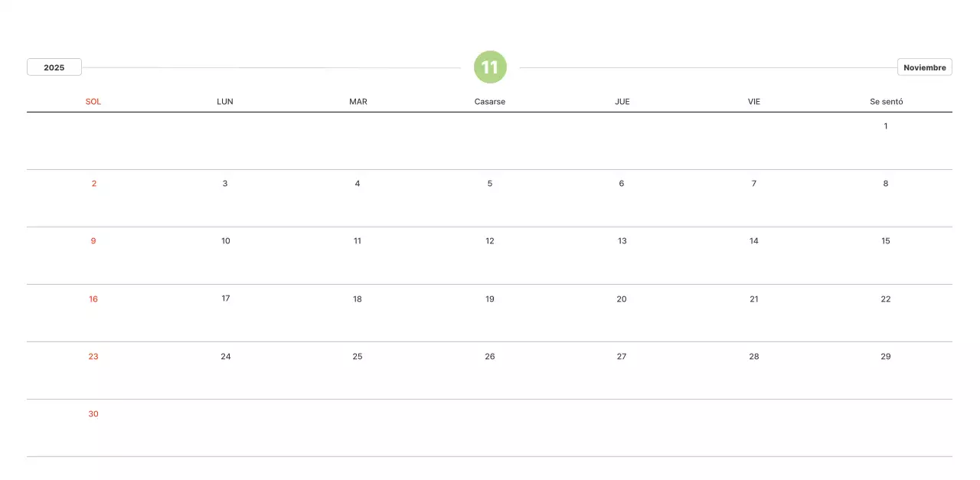
Task: Select the Casarse column header
Action: click(x=490, y=102)
